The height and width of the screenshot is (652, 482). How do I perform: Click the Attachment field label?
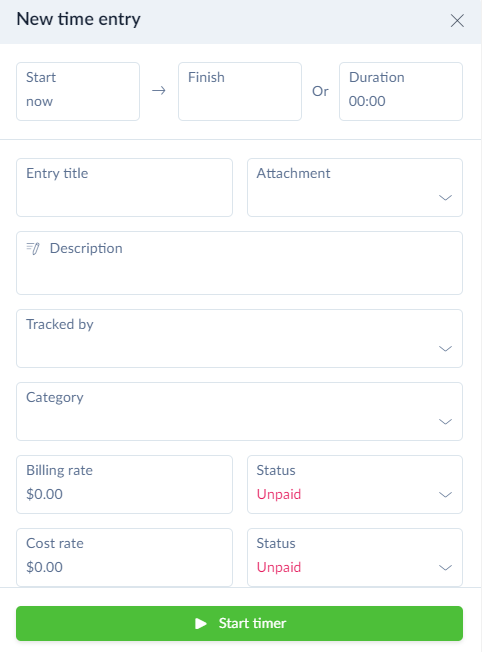point(293,173)
